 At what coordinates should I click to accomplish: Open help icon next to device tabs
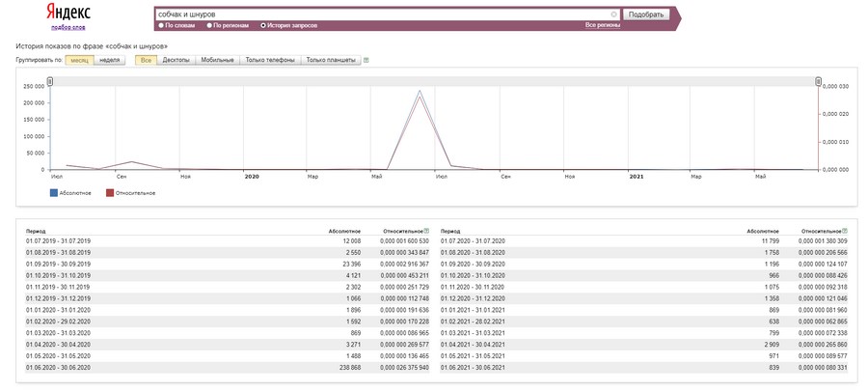click(x=366, y=60)
